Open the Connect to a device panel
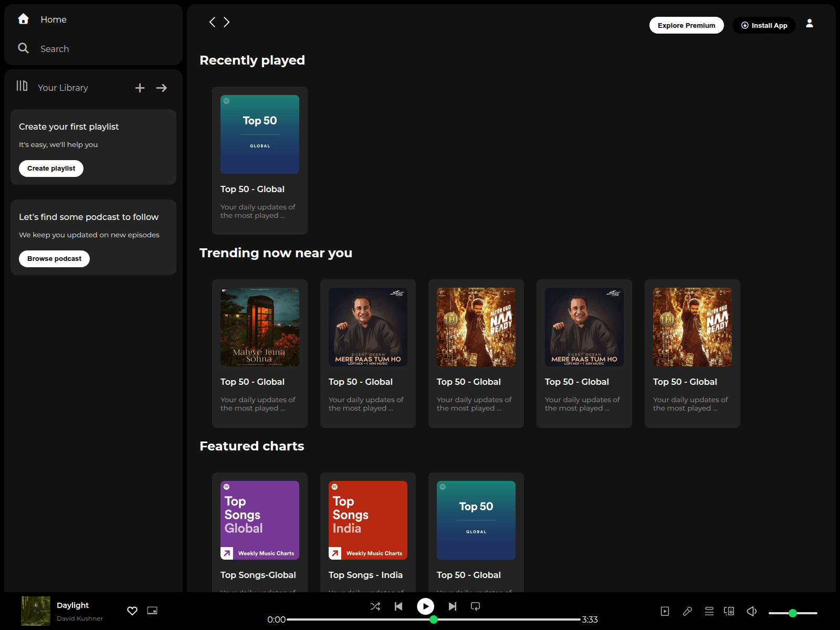 click(x=729, y=611)
